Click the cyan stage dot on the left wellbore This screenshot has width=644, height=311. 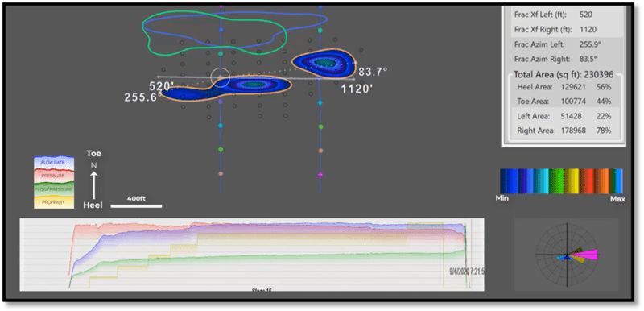(x=221, y=126)
